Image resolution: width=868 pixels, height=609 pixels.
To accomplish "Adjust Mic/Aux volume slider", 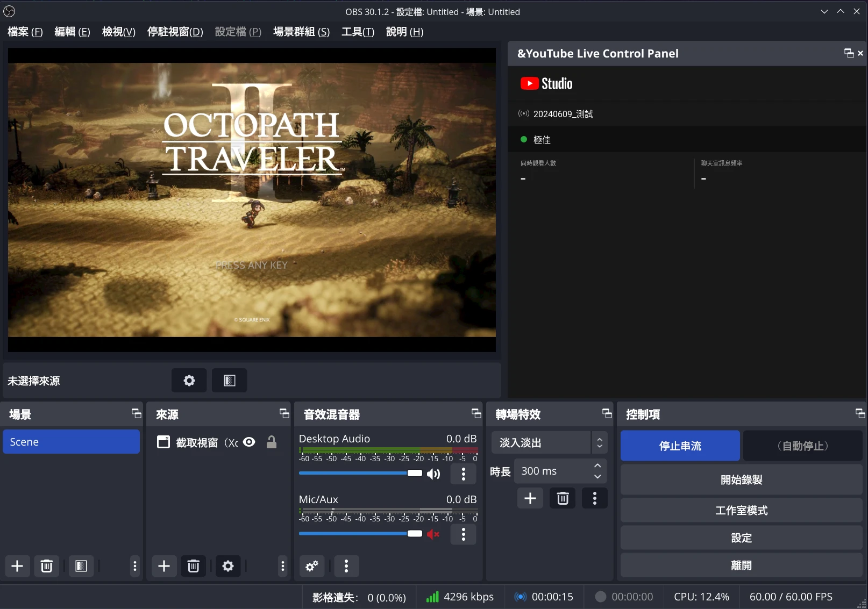I will [360, 534].
